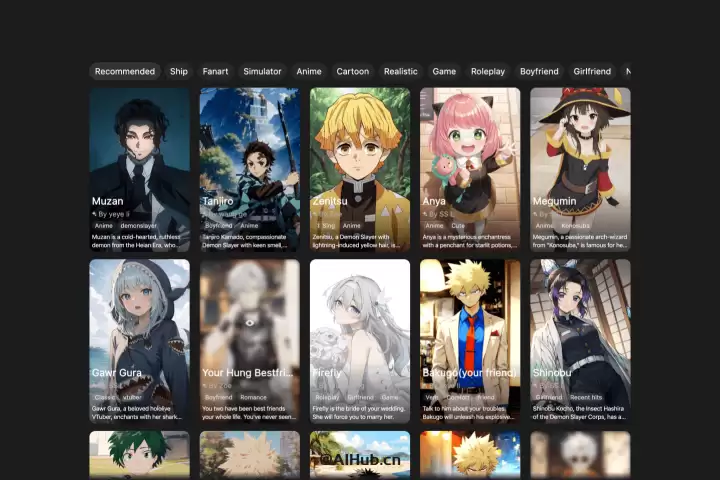The width and height of the screenshot is (720, 480).
Task: Click description 'Shinobu Kocho, the Insect Hashira'
Action: [x=578, y=408]
